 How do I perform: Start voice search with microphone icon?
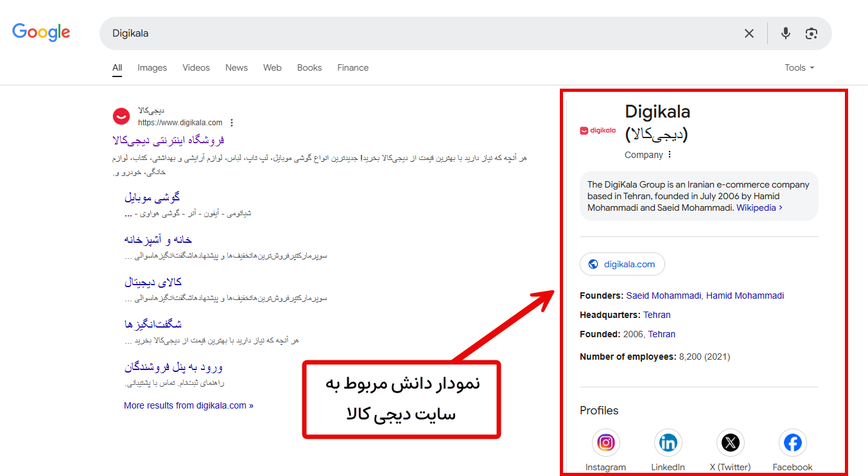786,33
